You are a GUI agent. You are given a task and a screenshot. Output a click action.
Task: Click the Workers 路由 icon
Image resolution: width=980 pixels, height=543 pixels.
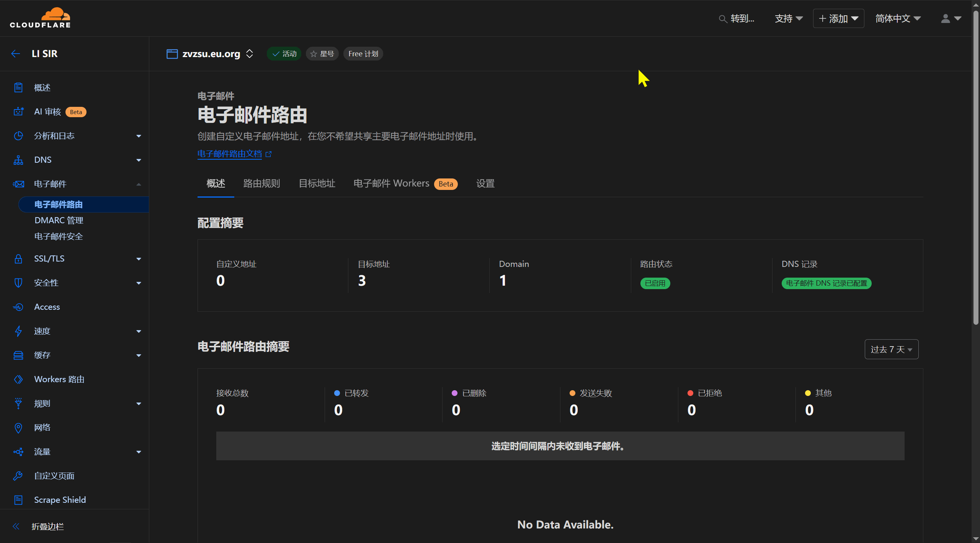tap(18, 379)
